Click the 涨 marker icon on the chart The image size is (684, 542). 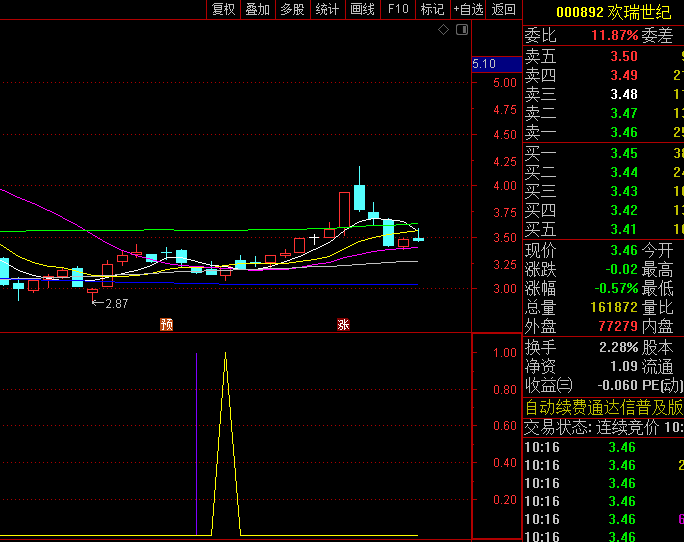tap(343, 324)
